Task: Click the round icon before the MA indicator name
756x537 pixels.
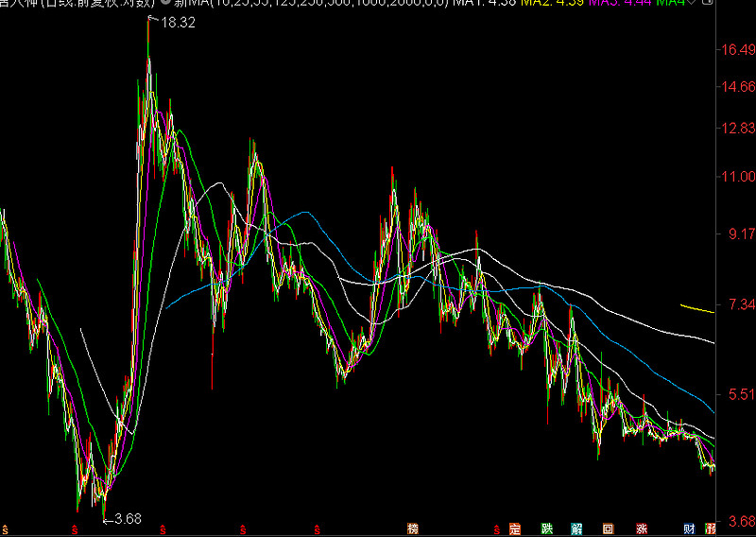Action: click(165, 2)
